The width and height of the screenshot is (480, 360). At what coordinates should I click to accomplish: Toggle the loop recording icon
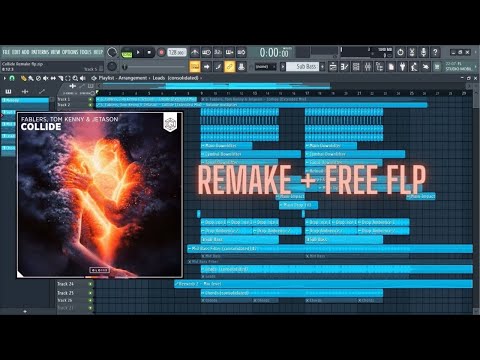click(x=241, y=52)
